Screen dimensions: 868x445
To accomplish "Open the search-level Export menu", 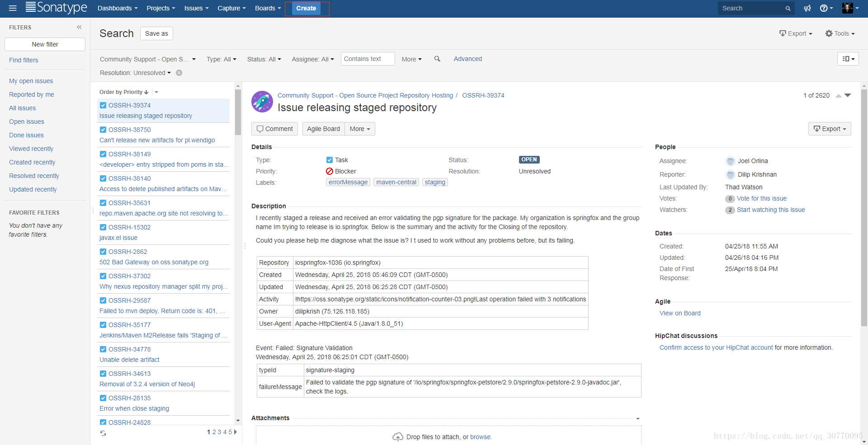I will pos(796,33).
